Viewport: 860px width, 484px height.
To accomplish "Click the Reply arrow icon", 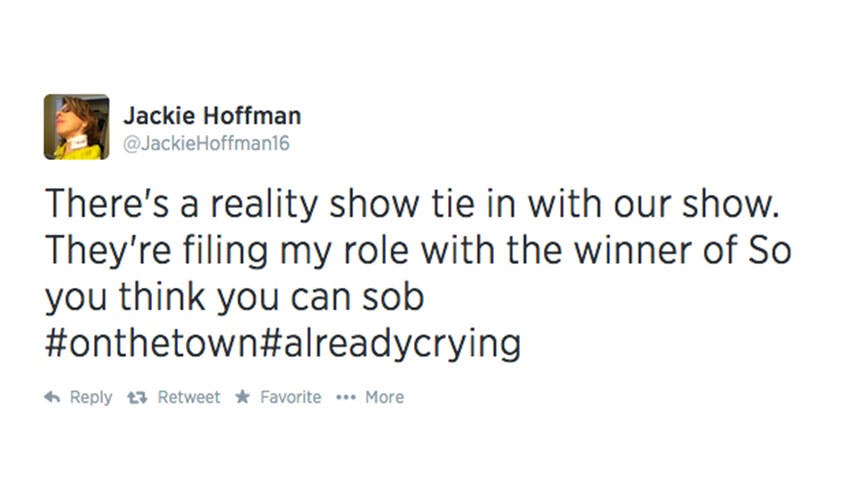I will pyautogui.click(x=52, y=397).
